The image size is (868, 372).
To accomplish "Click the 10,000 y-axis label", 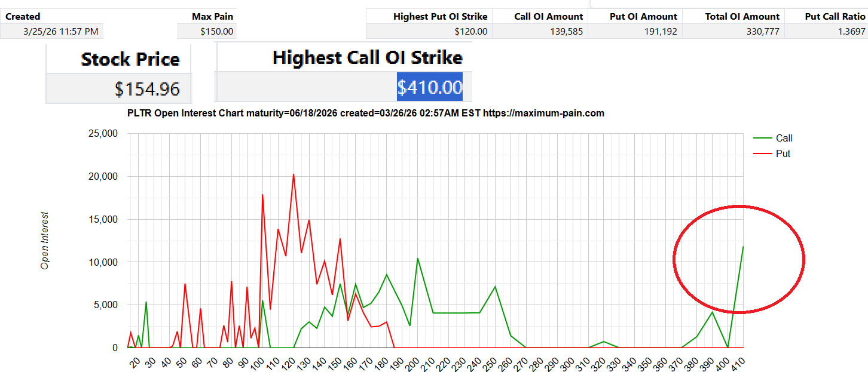I will coord(103,262).
